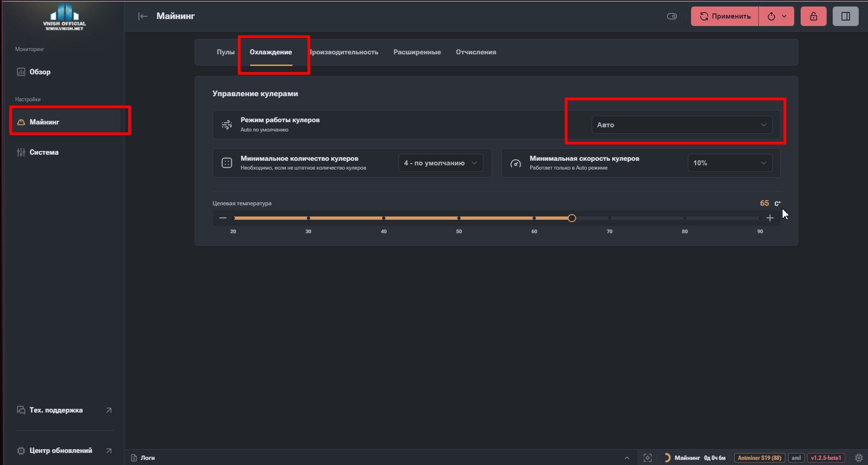
Task: Open the Минимальная скорость кулеров 10% dropdown
Action: click(x=730, y=163)
